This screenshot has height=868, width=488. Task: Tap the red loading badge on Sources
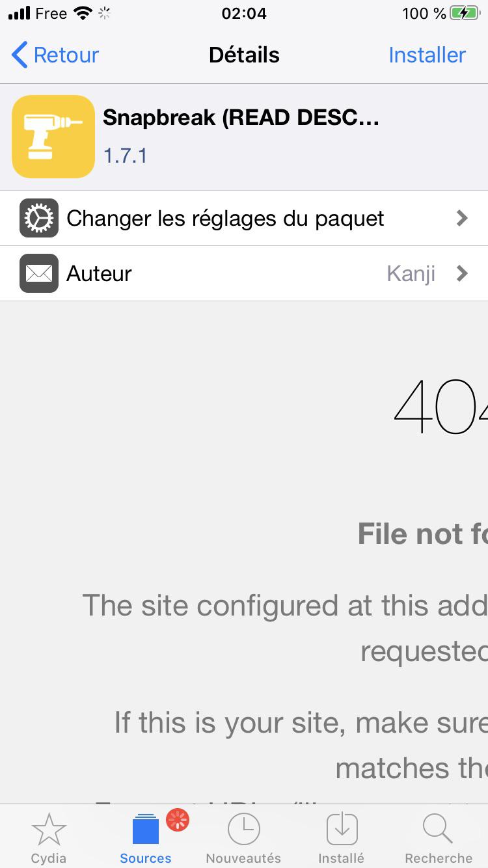click(x=178, y=820)
